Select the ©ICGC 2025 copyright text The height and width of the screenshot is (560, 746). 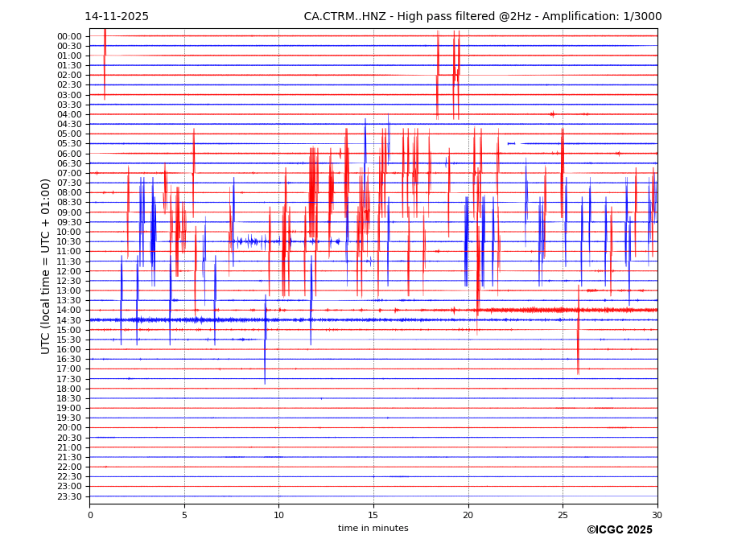[x=619, y=529]
